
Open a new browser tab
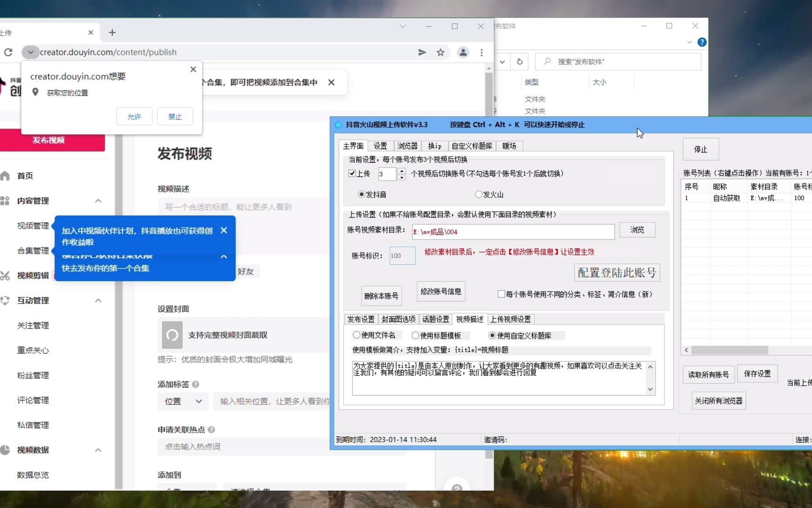click(112, 32)
